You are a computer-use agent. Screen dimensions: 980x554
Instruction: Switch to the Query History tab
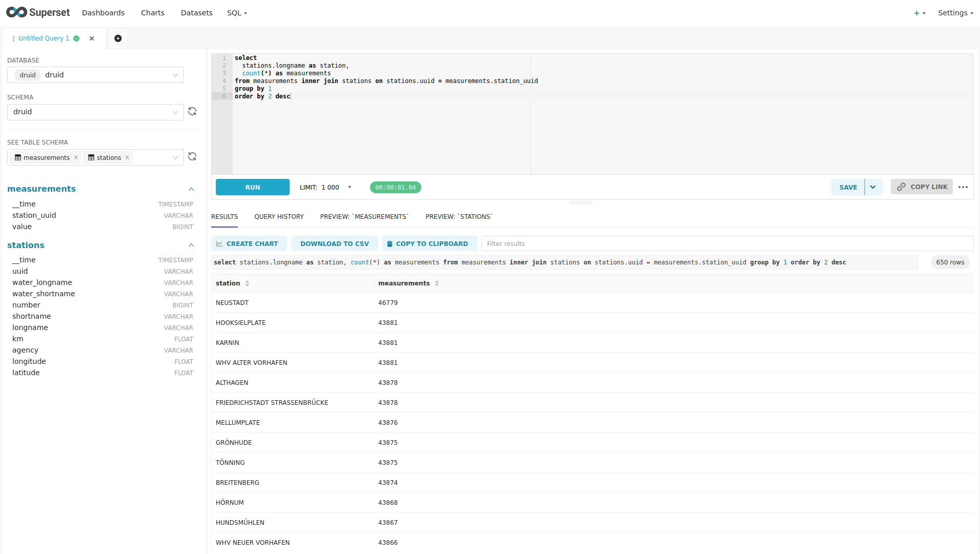[279, 217]
